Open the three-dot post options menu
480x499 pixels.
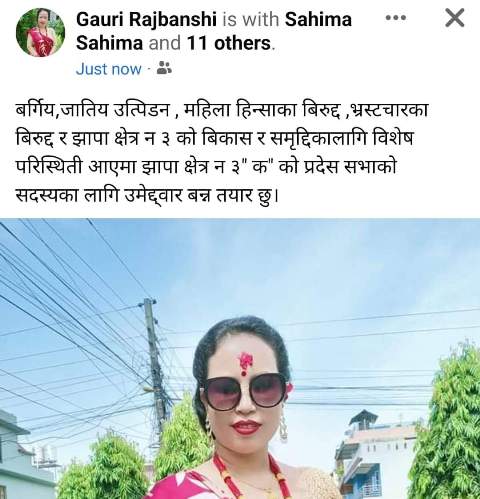(x=396, y=18)
